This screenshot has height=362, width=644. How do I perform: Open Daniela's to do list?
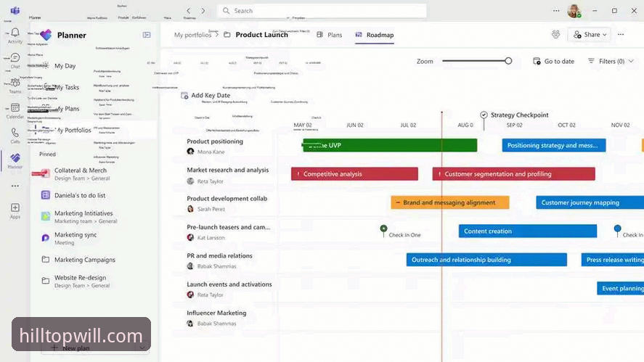[x=80, y=195]
